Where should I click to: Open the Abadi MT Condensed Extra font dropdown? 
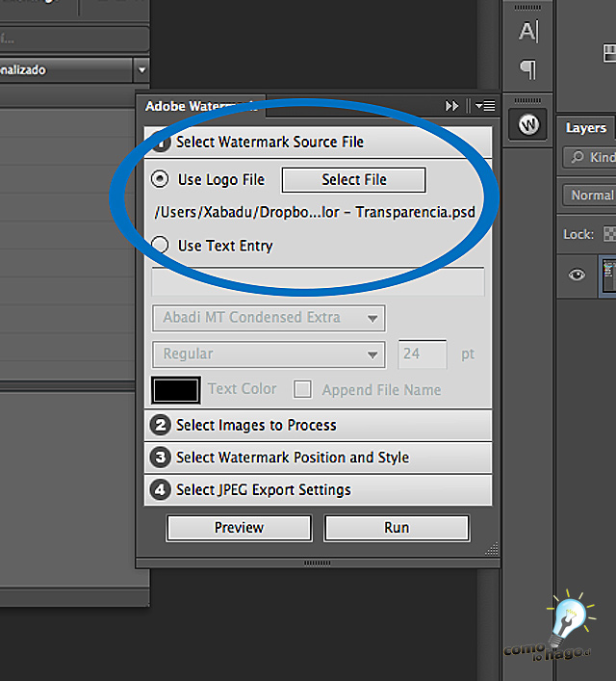[x=269, y=318]
